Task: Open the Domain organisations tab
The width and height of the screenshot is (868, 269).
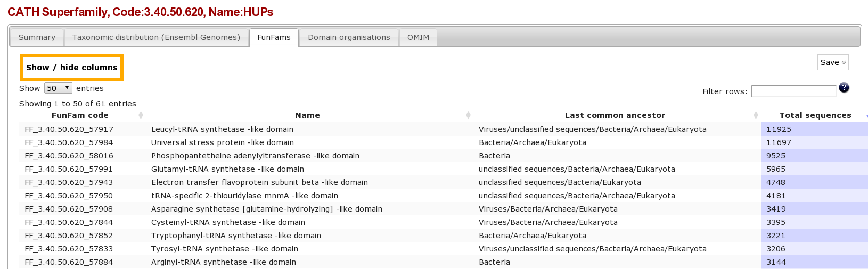Action: 349,37
